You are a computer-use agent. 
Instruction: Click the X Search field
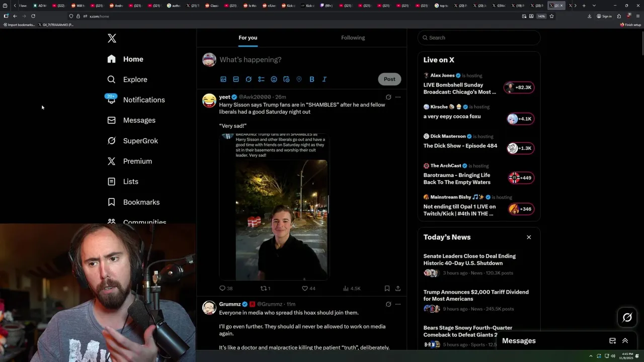point(479,38)
